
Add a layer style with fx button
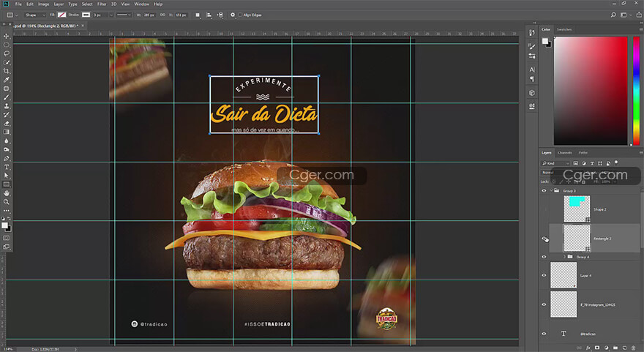(x=588, y=348)
